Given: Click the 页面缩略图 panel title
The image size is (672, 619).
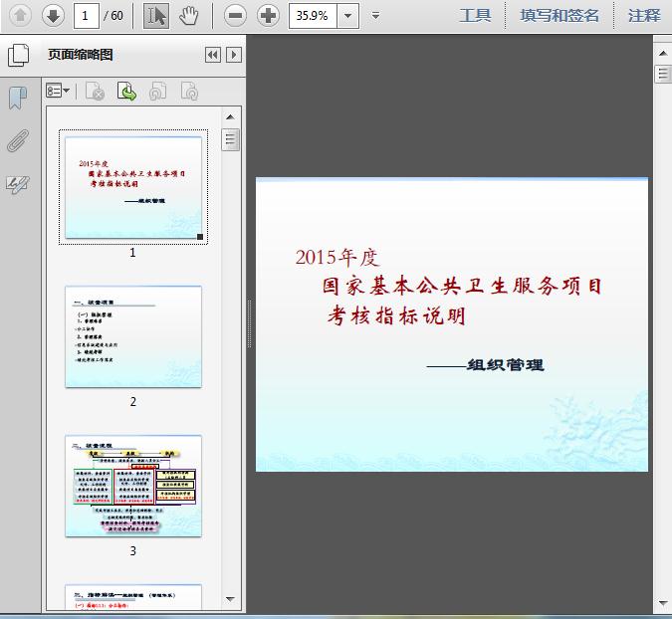Looking at the screenshot, I should click(81, 55).
